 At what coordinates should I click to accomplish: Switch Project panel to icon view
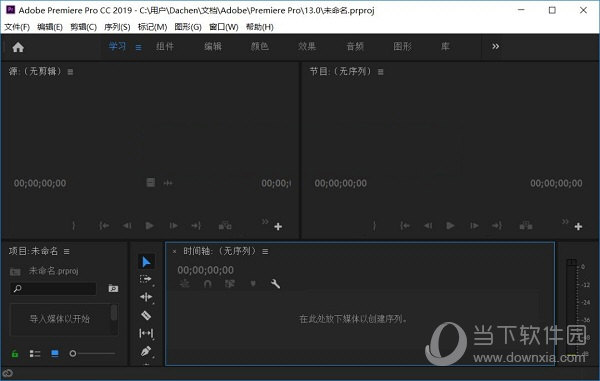[x=55, y=353]
